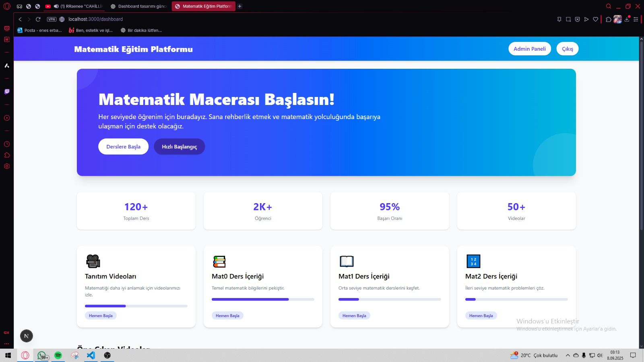Toggle the VPN badge in the address bar

(x=52, y=19)
